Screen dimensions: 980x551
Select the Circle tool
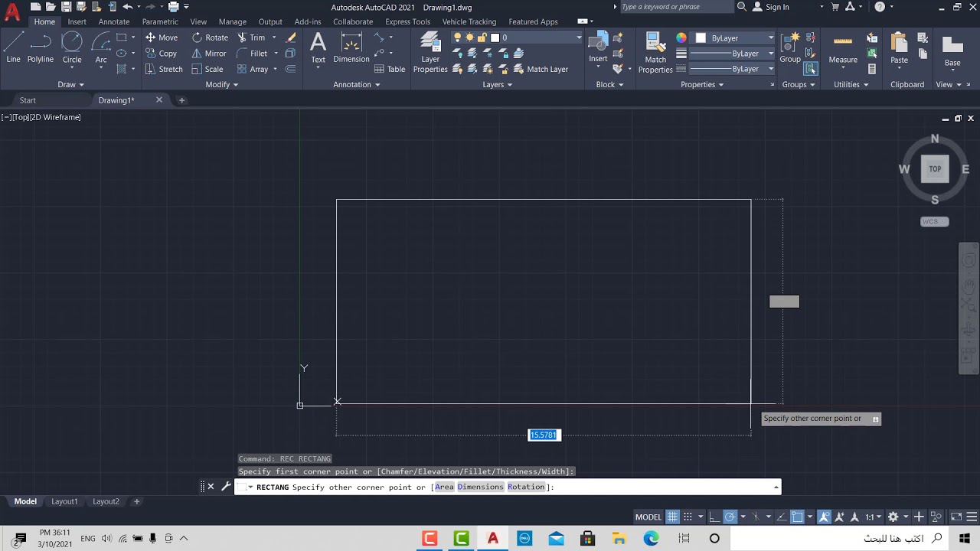tap(72, 47)
